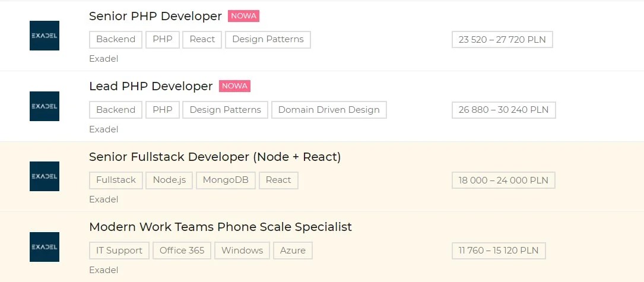Viewport: 644px width, 282px height.
Task: Select the Domain Driven Design tag
Action: coord(329,110)
